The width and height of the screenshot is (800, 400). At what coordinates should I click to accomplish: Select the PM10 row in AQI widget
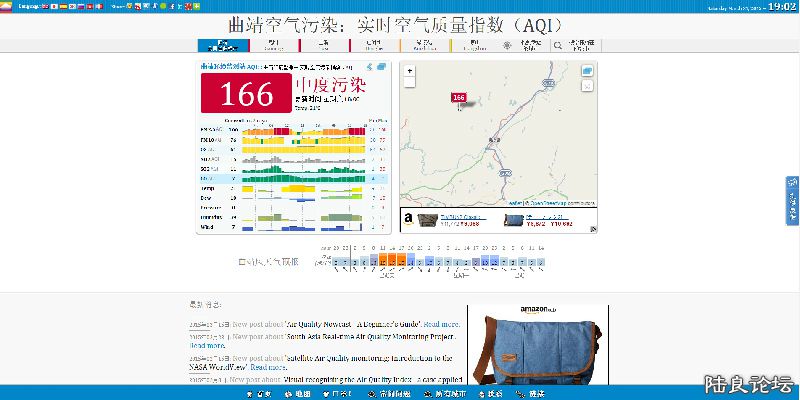click(294, 140)
